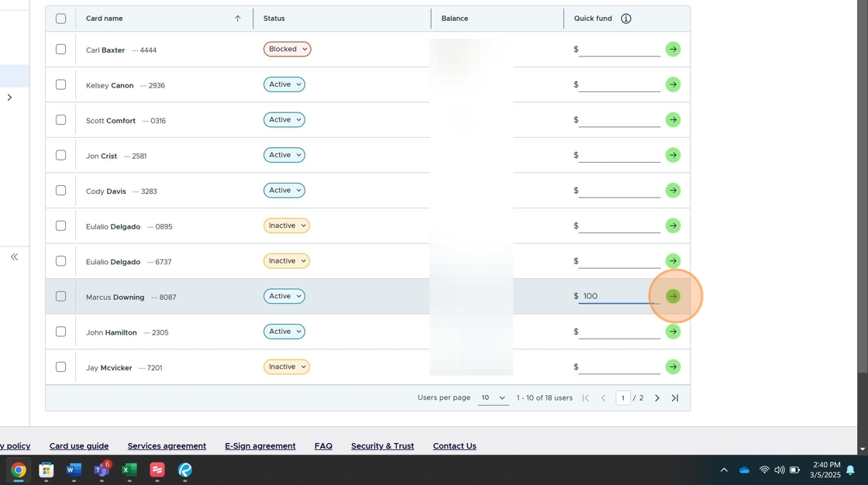This screenshot has height=485, width=868.
Task: Click the Status column header
Action: tap(274, 19)
